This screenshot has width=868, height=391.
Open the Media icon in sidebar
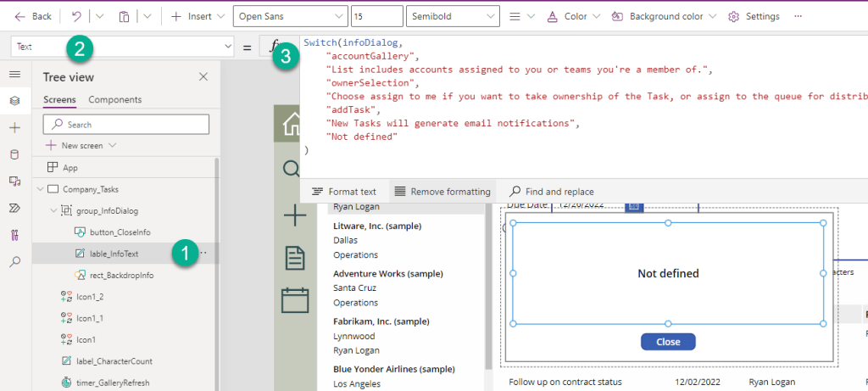click(15, 182)
